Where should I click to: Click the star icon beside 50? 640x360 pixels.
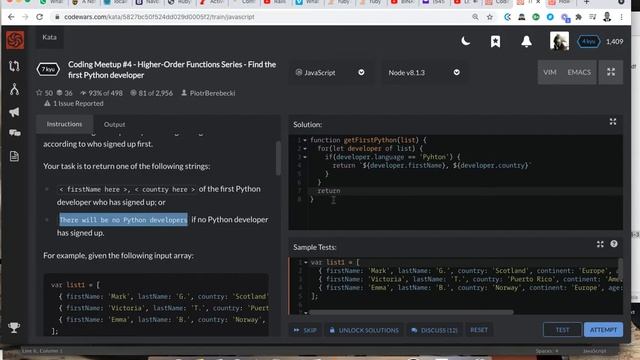pos(39,93)
